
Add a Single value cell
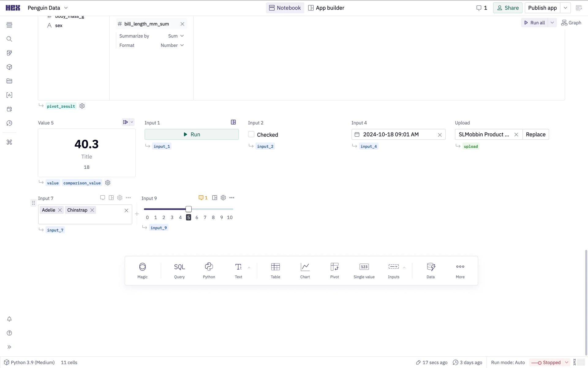[x=364, y=271]
